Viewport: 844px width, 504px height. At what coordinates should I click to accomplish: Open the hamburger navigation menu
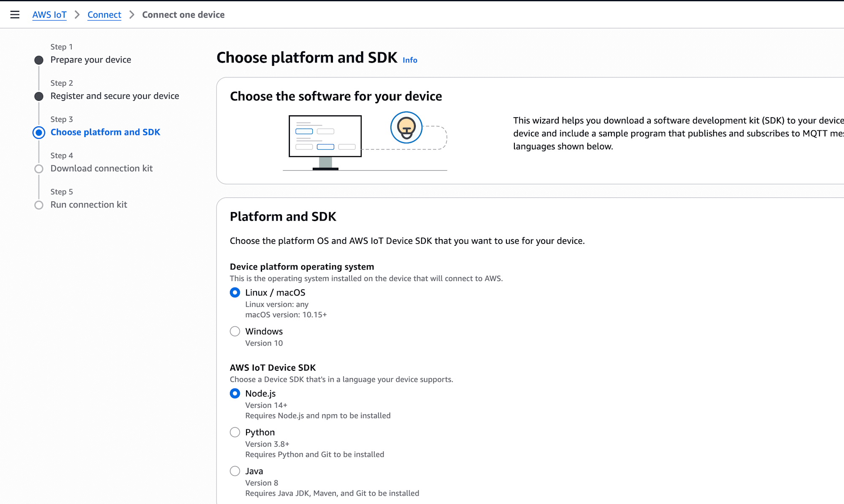click(15, 15)
